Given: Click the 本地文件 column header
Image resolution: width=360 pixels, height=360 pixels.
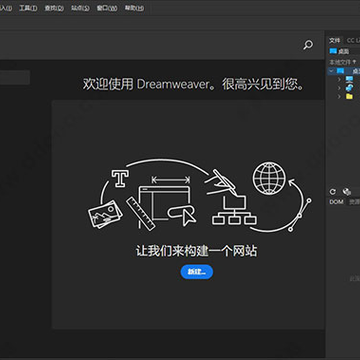Looking at the screenshot, I should tap(342, 62).
